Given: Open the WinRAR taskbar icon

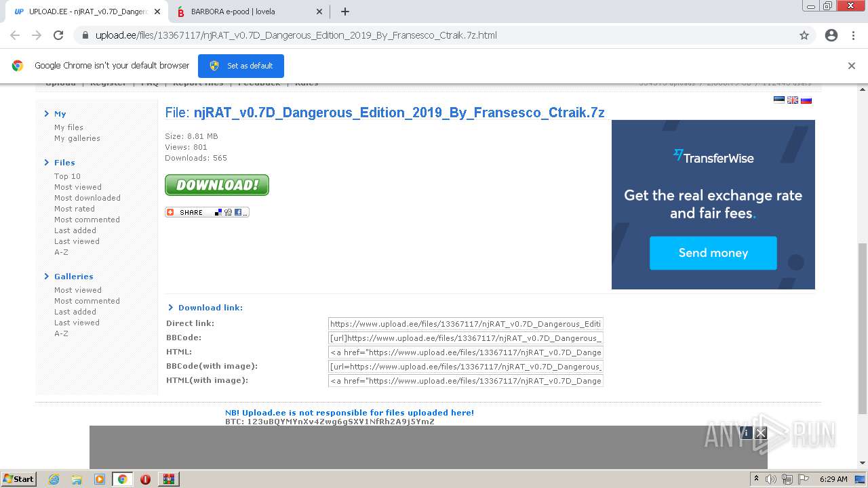Looking at the screenshot, I should pos(168,479).
